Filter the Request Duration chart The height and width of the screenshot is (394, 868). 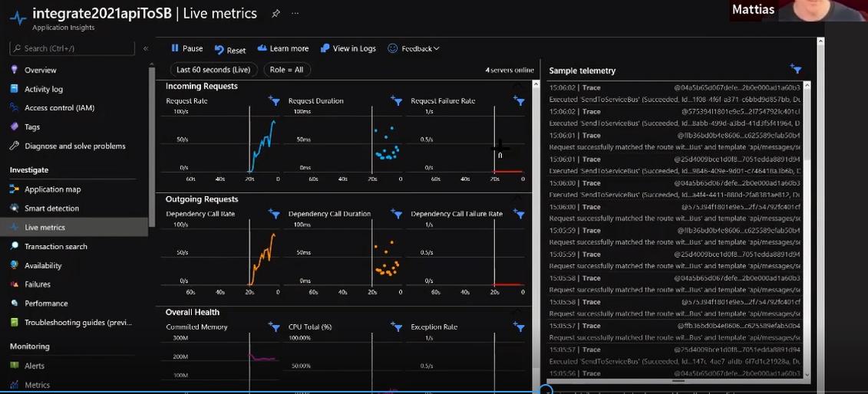(396, 100)
